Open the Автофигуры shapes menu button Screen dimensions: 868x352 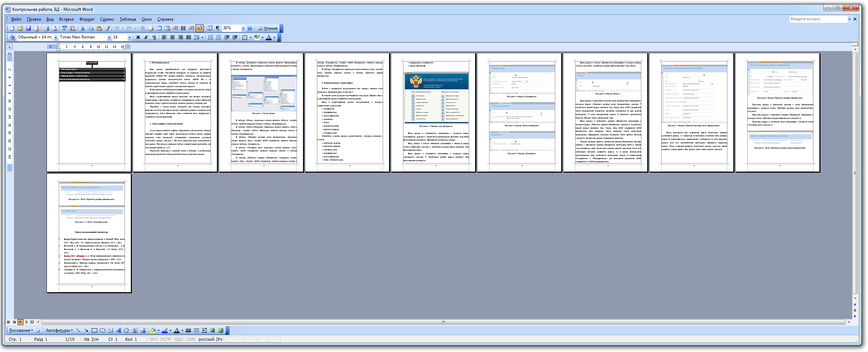coord(59,330)
